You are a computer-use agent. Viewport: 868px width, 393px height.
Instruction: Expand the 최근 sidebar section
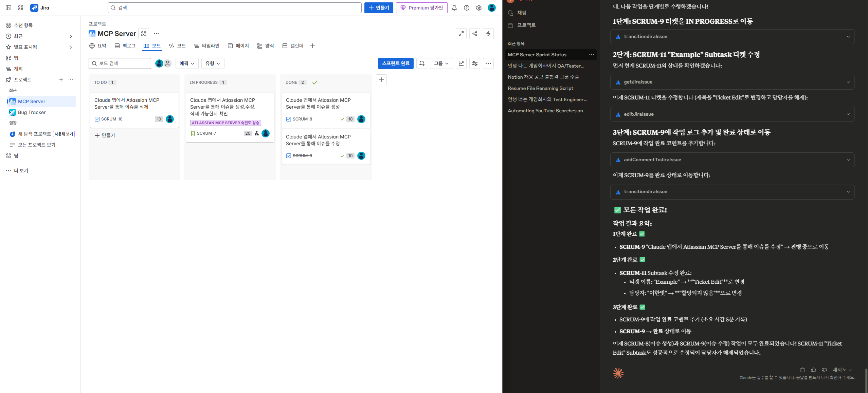(x=71, y=36)
